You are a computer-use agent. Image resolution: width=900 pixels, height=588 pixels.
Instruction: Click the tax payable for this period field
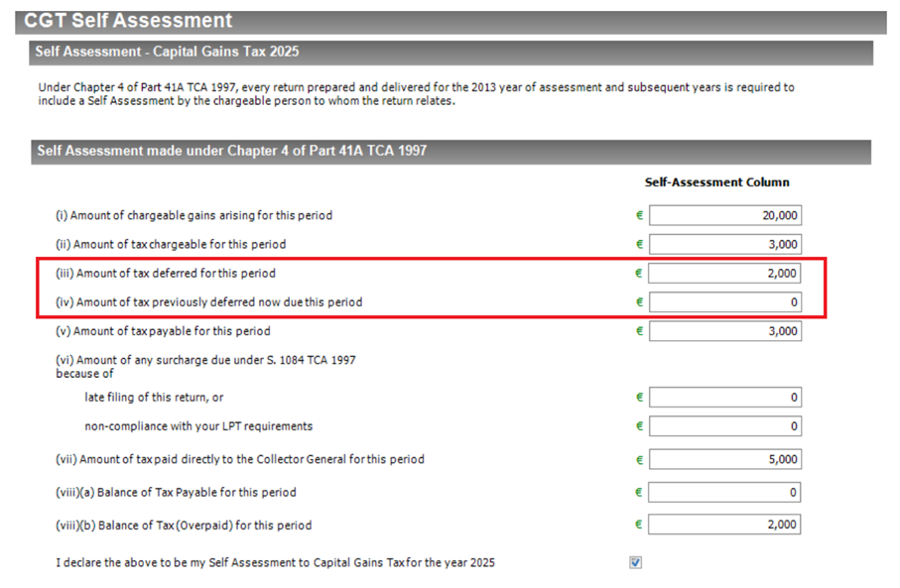point(725,331)
